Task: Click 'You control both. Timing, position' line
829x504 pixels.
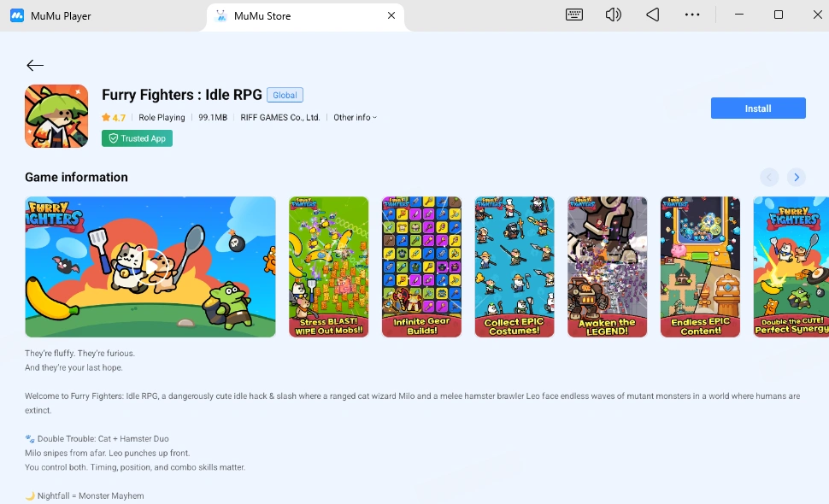Action: pyautogui.click(x=135, y=467)
